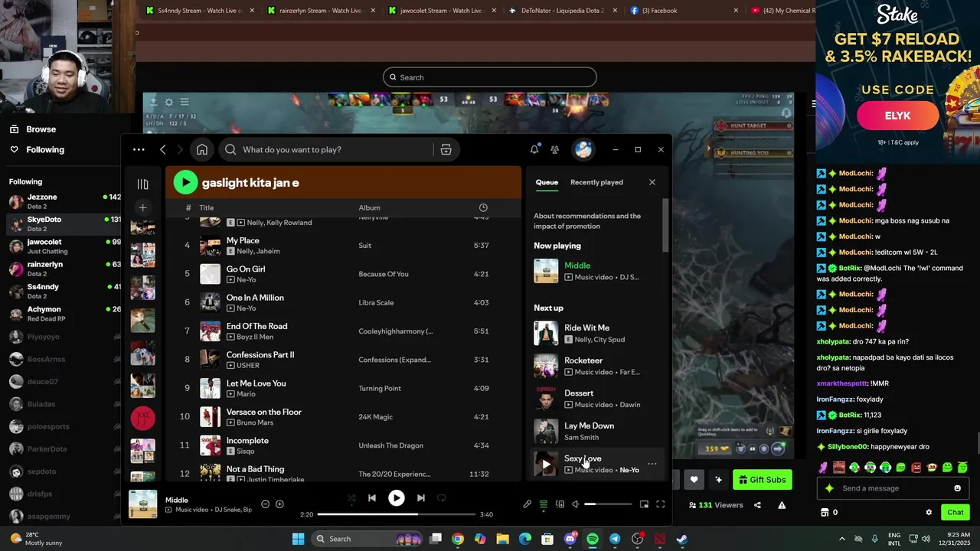Screen dimensions: 980x551
Task: Click the add-to-playlist plus circle for Middle
Action: point(279,504)
